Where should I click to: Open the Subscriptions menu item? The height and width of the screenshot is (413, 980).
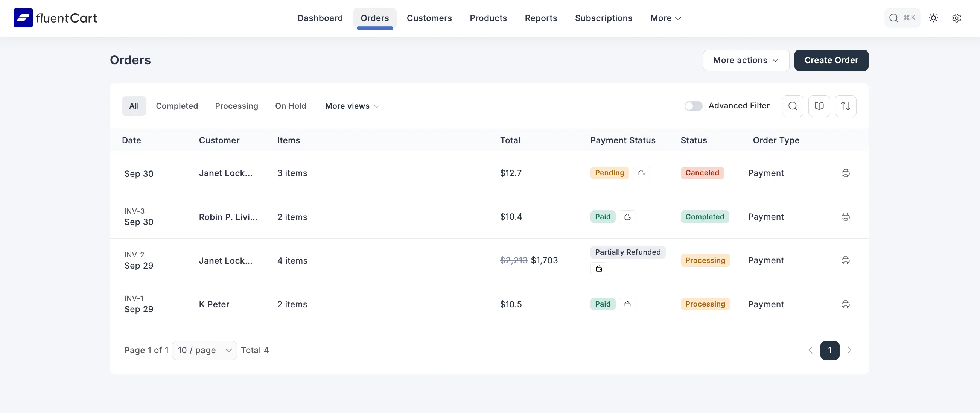tap(603, 18)
